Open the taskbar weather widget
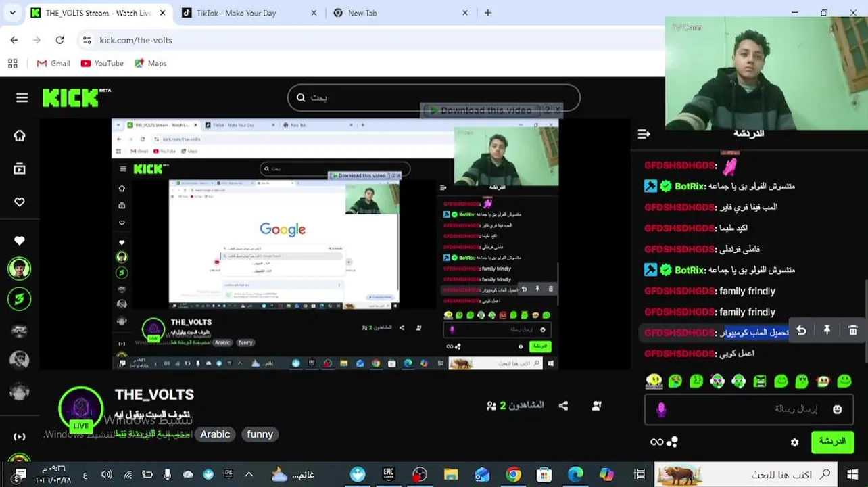 click(292, 475)
